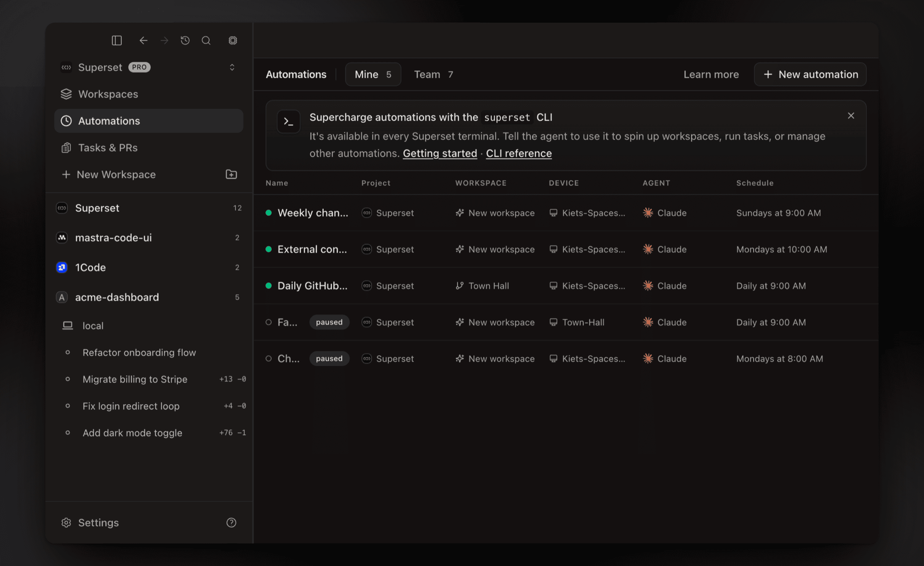Select the local workspace row

(149, 326)
